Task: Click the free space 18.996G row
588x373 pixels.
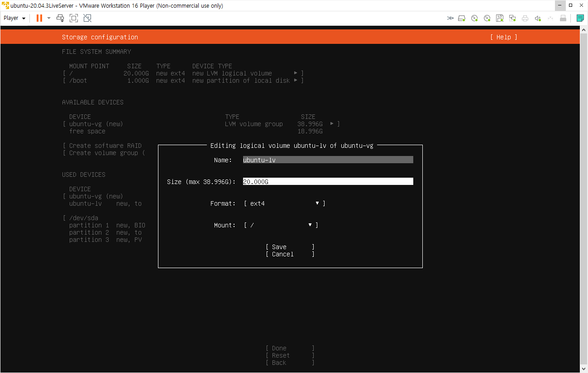Action: 196,131
